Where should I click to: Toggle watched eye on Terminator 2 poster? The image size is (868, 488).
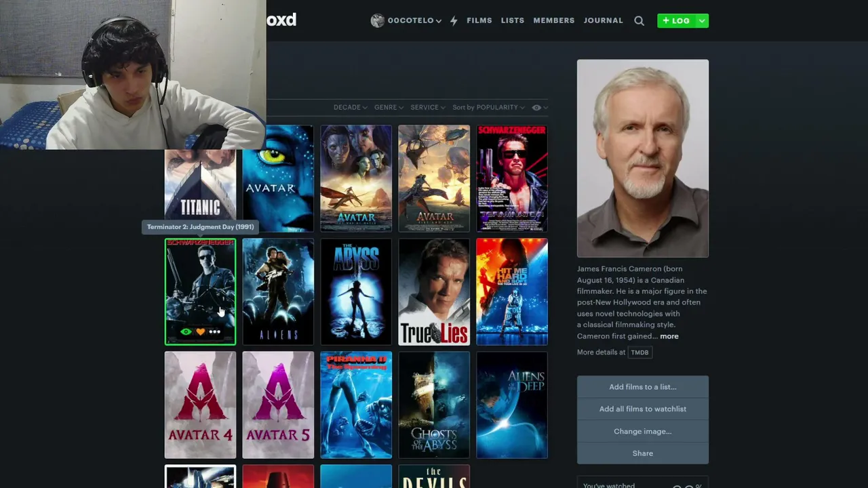point(186,331)
